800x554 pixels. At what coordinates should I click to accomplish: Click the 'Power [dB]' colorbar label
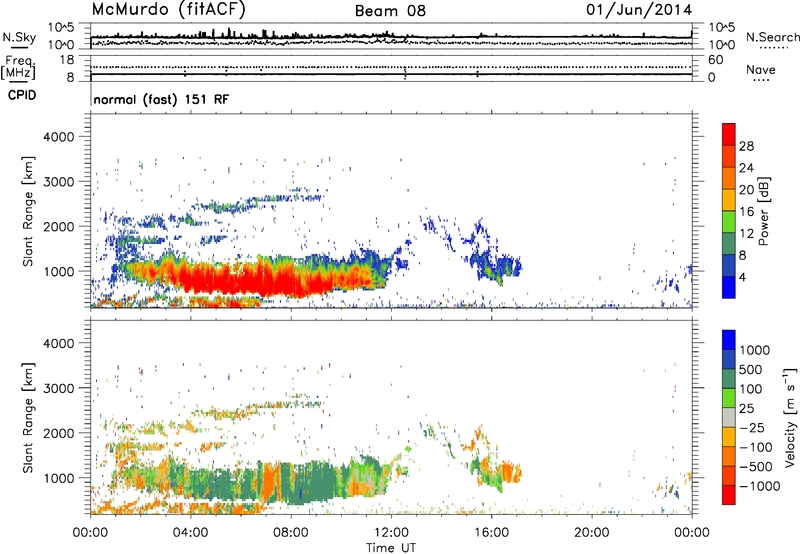click(x=763, y=212)
